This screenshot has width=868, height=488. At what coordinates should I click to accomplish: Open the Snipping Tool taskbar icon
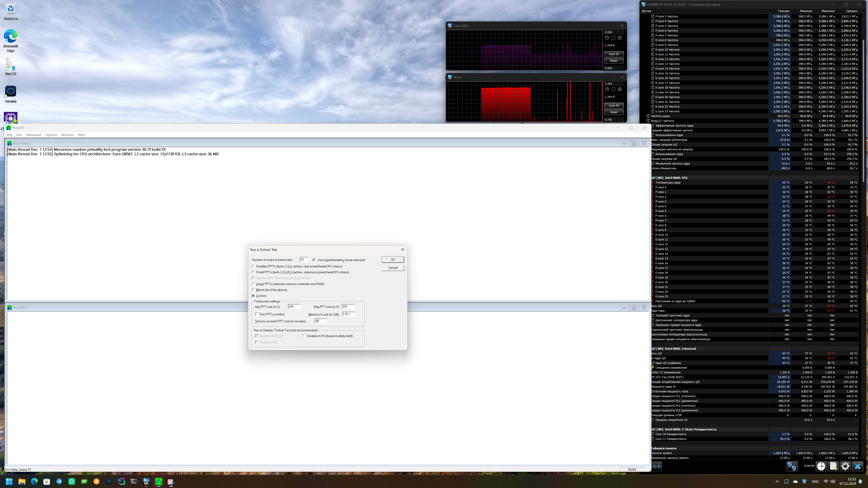171,482
